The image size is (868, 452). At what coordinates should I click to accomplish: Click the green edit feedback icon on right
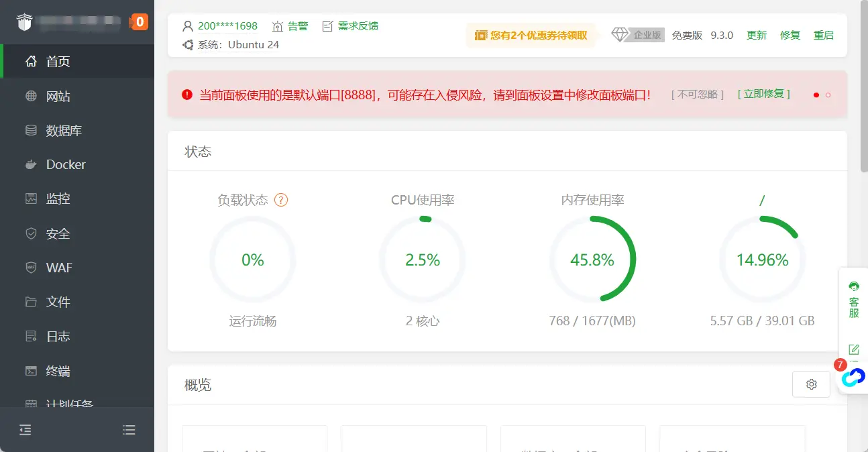(854, 349)
